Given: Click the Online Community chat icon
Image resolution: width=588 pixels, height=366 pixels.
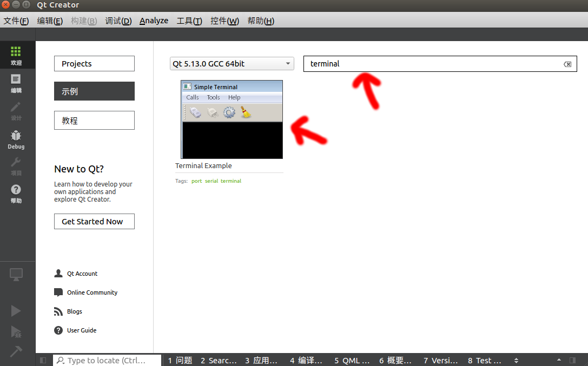Looking at the screenshot, I should point(58,292).
